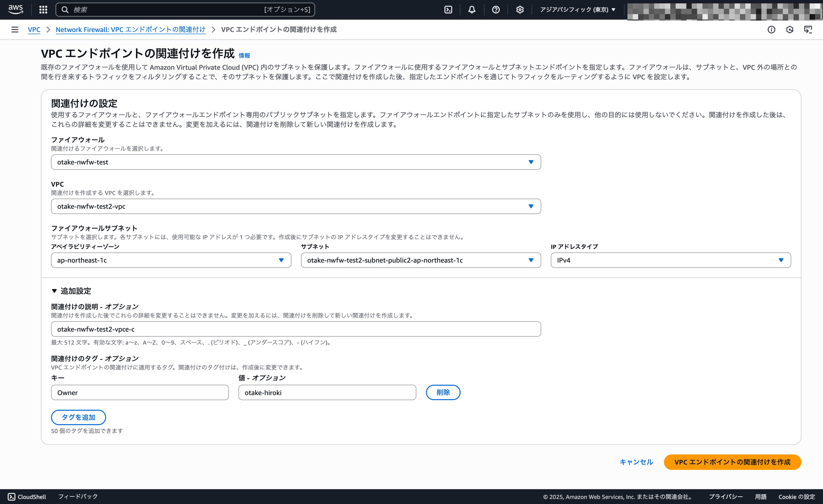Open the IP address type dropdown IPv4
Viewport: 823px width, 504px height.
click(x=671, y=260)
